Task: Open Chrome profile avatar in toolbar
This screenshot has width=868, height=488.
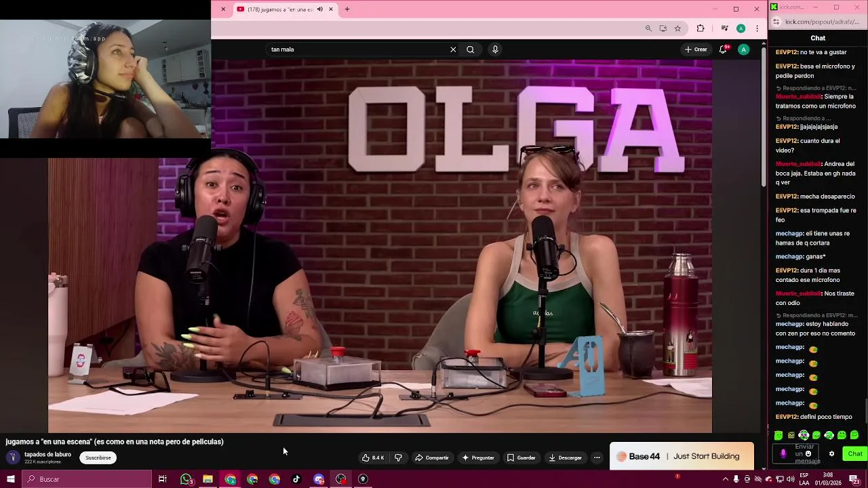Action: (741, 28)
